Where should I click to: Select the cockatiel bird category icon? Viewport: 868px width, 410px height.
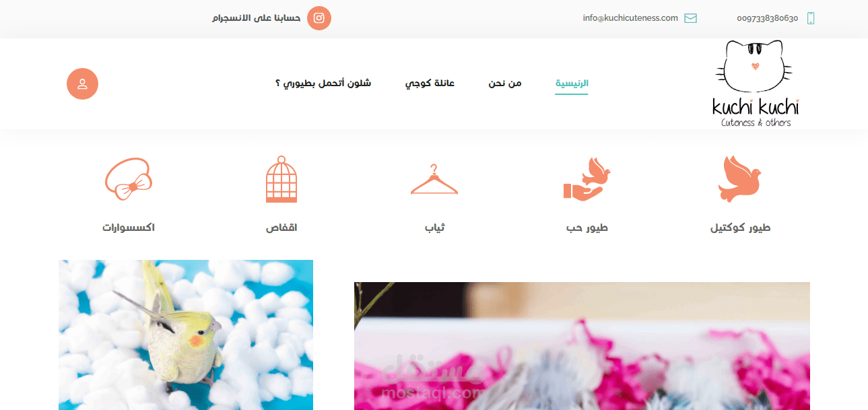click(741, 178)
